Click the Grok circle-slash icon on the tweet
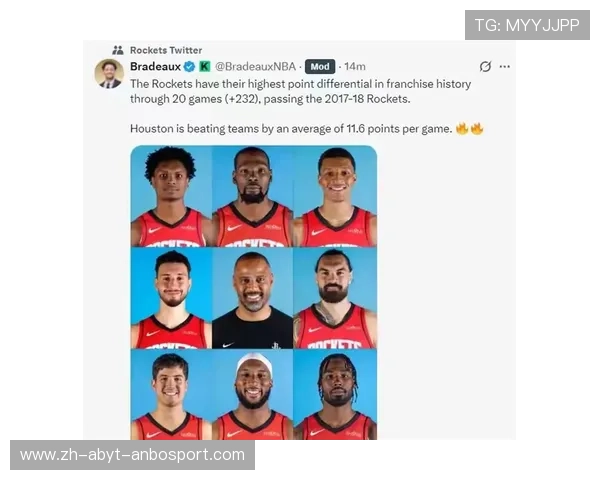The image size is (600, 480). click(x=485, y=67)
